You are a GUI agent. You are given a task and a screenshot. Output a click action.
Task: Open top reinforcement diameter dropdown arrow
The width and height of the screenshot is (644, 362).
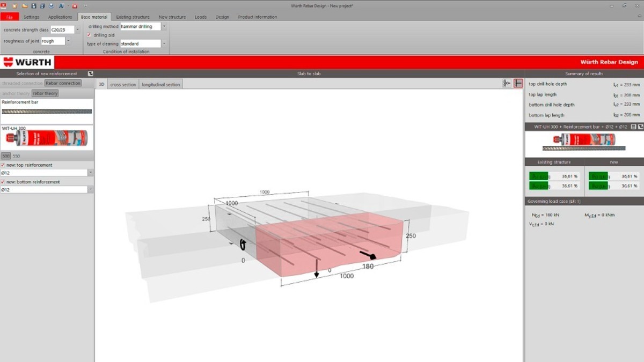[90, 173]
